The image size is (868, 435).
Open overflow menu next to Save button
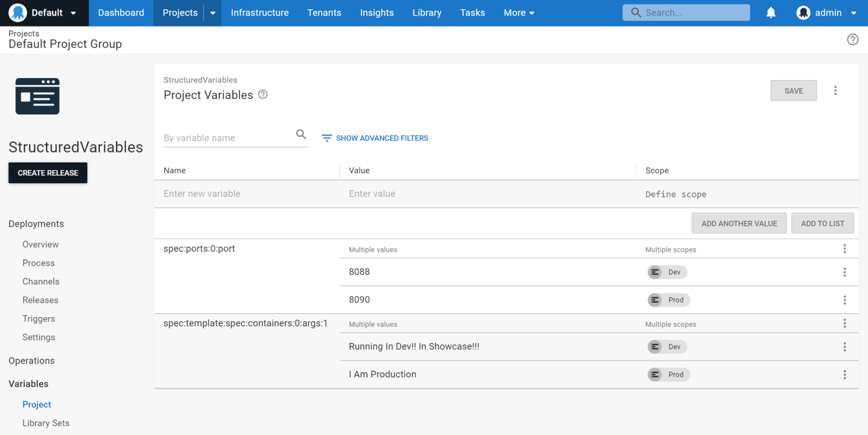[835, 91]
